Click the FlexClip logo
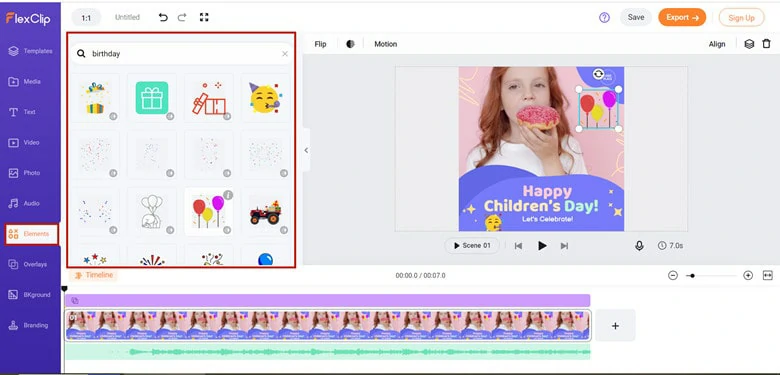 (28, 18)
